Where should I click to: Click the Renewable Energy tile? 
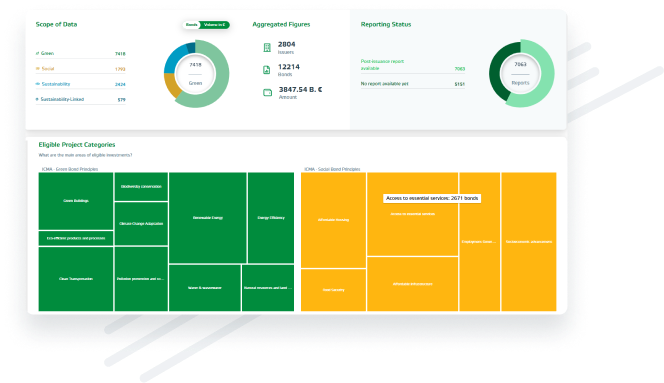click(208, 218)
